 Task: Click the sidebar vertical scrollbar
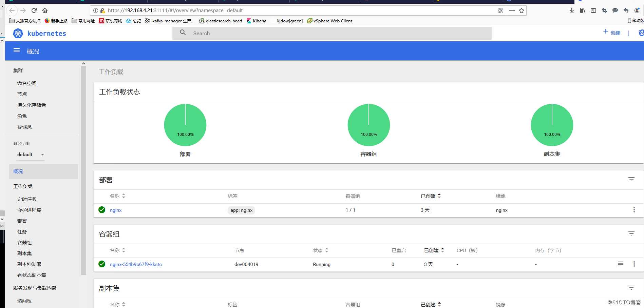pos(84,170)
